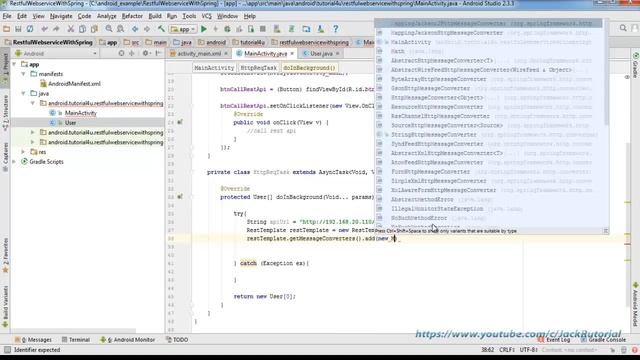Screen dimensions: 640x360
Task: Open the AVD Manager icon
Action: coord(277,29)
